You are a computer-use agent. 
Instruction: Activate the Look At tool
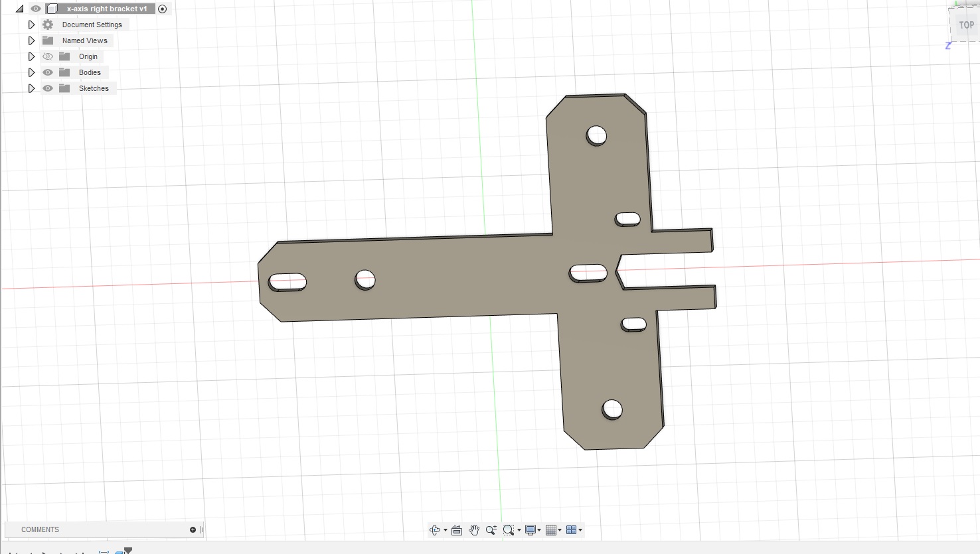[457, 529]
